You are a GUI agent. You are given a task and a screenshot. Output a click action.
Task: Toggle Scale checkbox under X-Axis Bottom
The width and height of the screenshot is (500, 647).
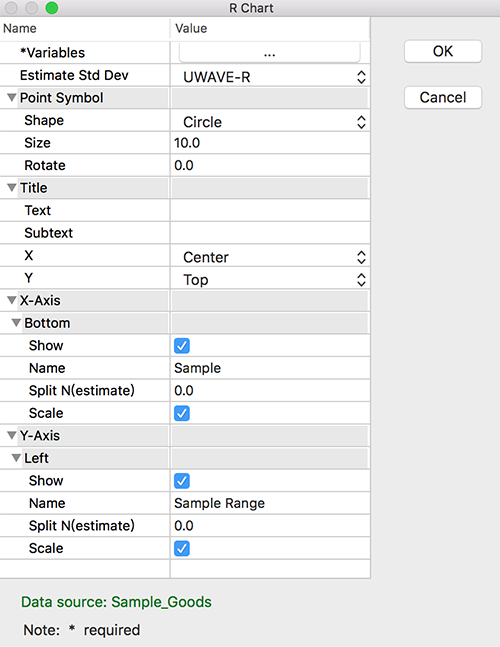(182, 413)
